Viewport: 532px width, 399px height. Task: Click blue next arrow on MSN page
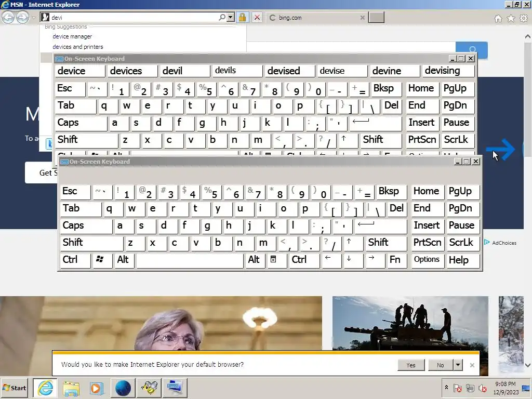coord(501,149)
